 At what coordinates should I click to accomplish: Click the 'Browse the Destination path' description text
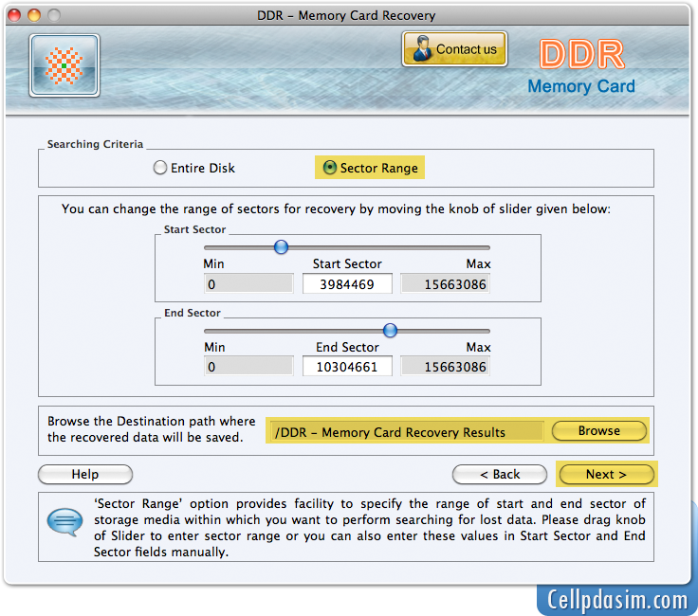pos(152,428)
